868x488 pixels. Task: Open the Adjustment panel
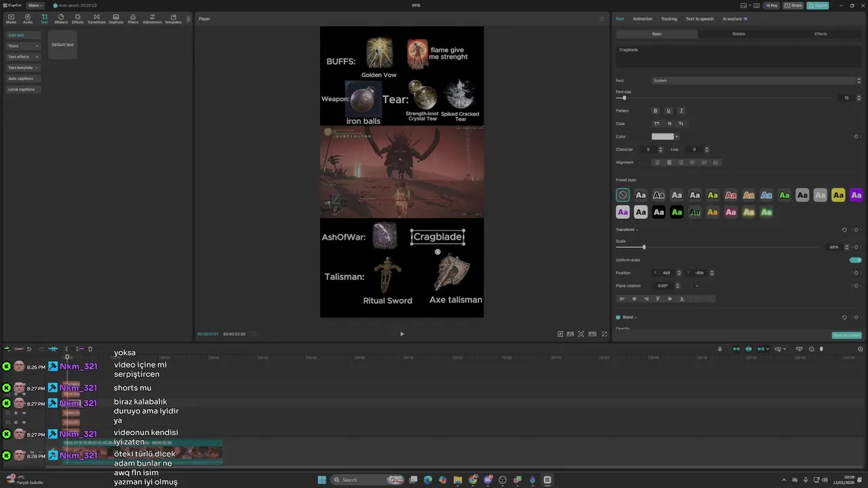pyautogui.click(x=152, y=18)
